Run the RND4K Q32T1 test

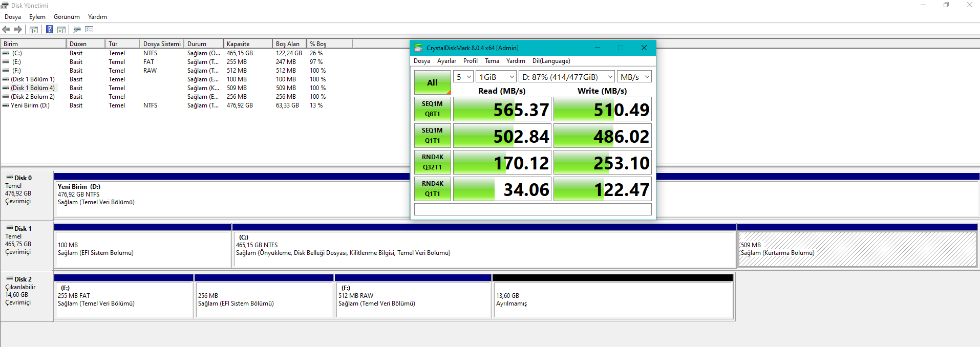[x=432, y=162]
